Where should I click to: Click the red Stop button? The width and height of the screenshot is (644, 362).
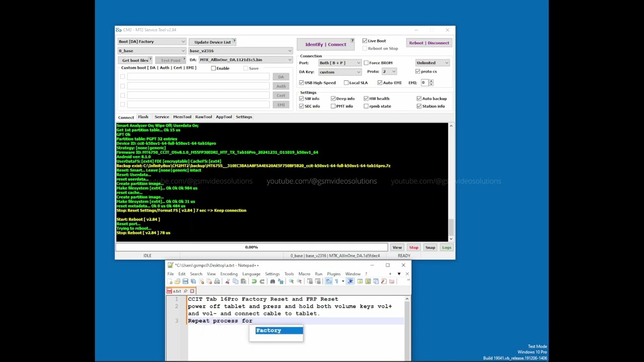pyautogui.click(x=414, y=247)
